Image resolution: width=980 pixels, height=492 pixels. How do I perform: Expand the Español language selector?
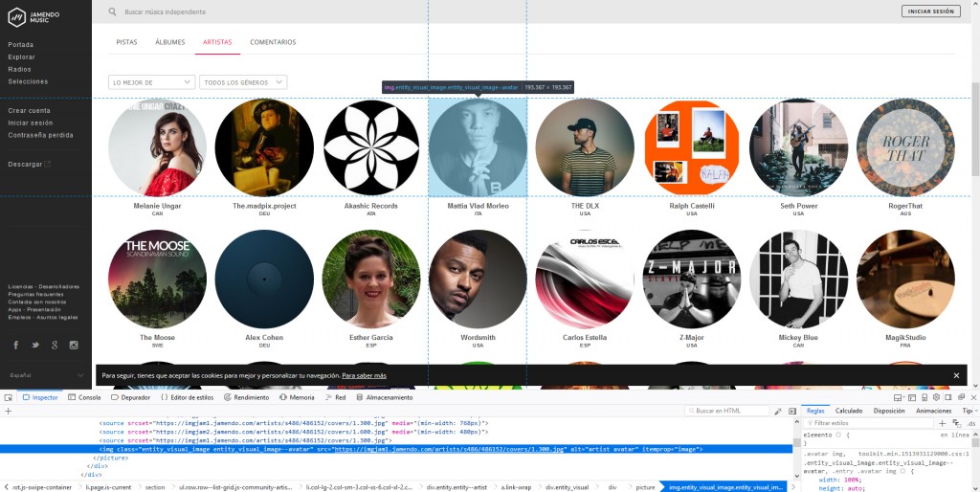[44, 375]
